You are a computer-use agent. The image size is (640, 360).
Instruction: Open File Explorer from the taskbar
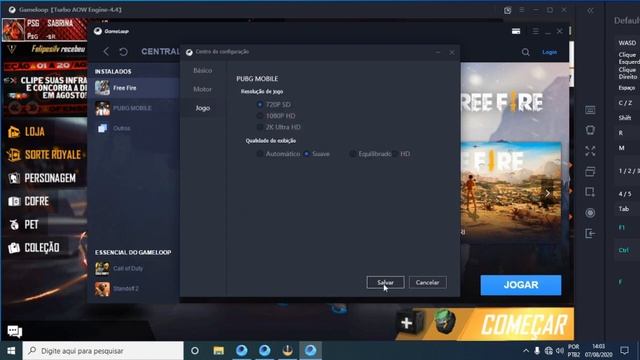pos(219,351)
